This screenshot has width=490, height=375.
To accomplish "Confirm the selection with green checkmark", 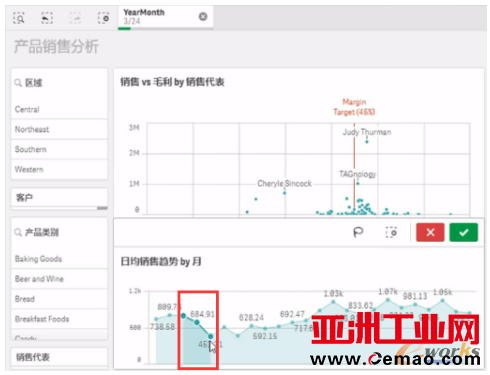I will (464, 232).
